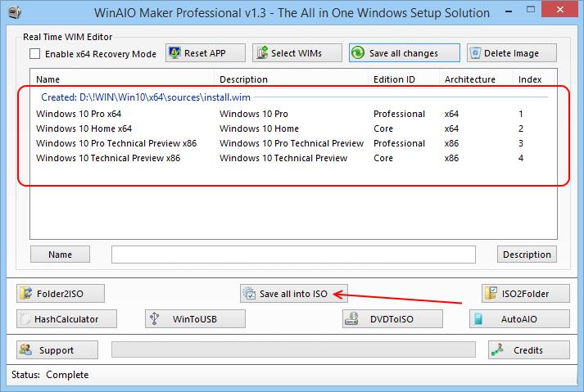The height and width of the screenshot is (392, 584).
Task: Click the Select WIMs icon
Action: tap(262, 53)
